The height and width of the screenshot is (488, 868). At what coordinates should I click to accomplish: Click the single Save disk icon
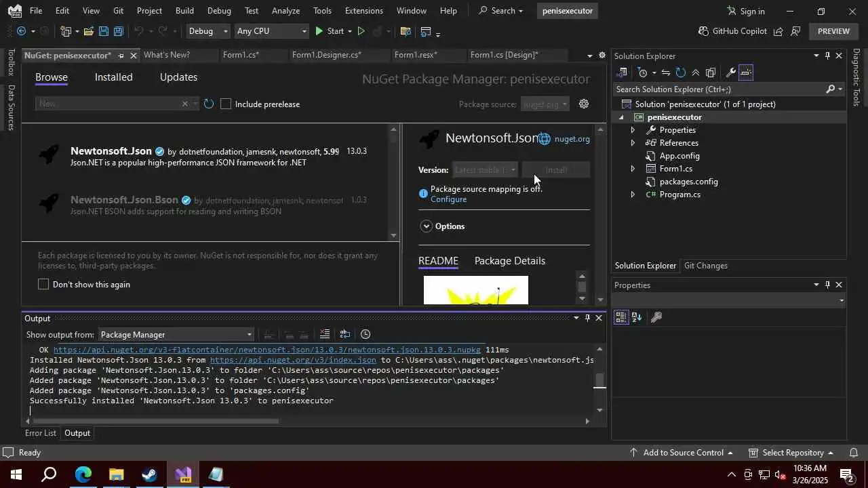click(103, 31)
